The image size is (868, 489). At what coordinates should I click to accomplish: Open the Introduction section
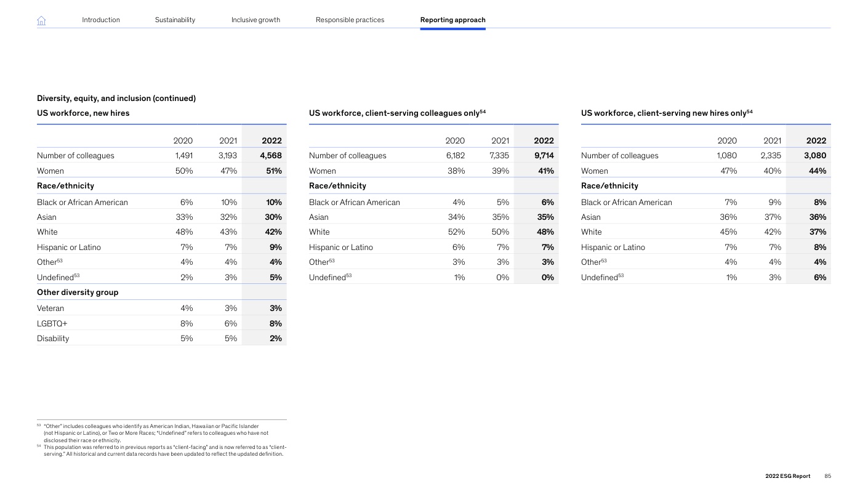pyautogui.click(x=101, y=20)
